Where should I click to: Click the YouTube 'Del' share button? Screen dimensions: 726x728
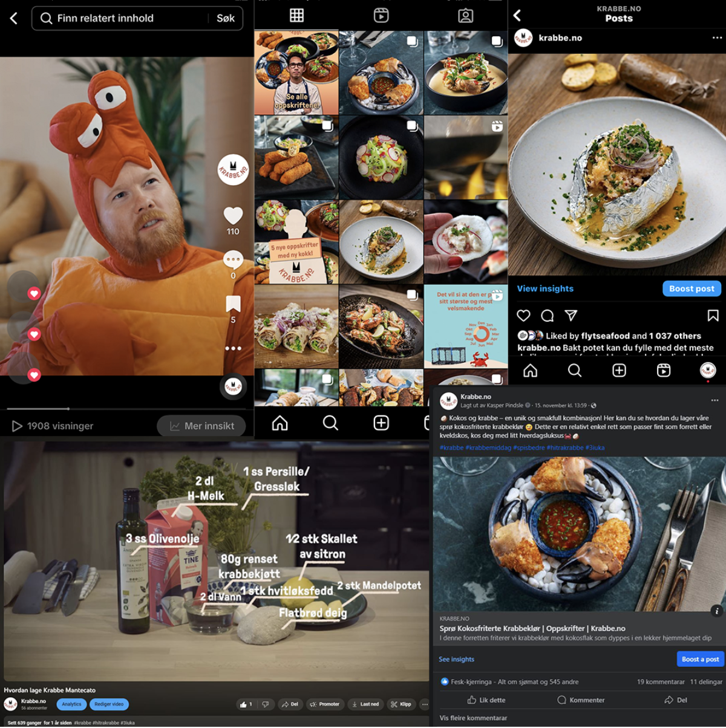click(290, 704)
